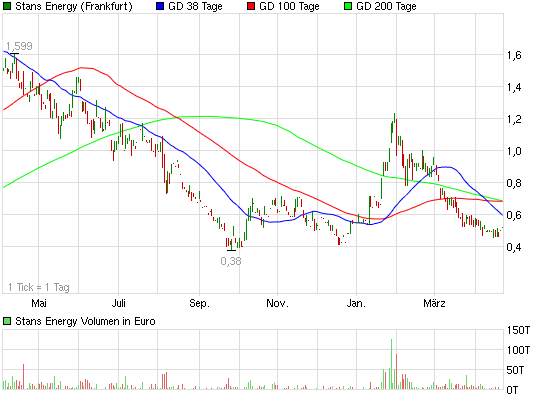545x398 pixels.
Task: Click the high value label 1,599
Action: [x=19, y=46]
